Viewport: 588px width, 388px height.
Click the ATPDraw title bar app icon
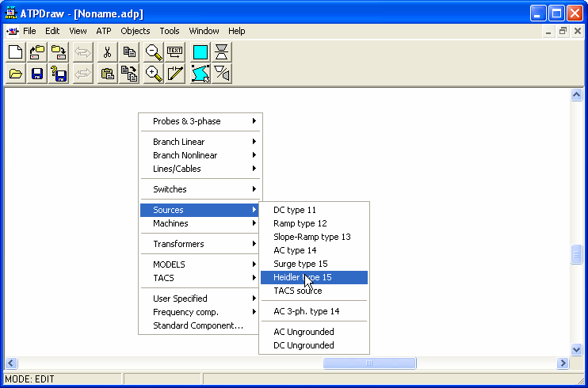[x=11, y=13]
